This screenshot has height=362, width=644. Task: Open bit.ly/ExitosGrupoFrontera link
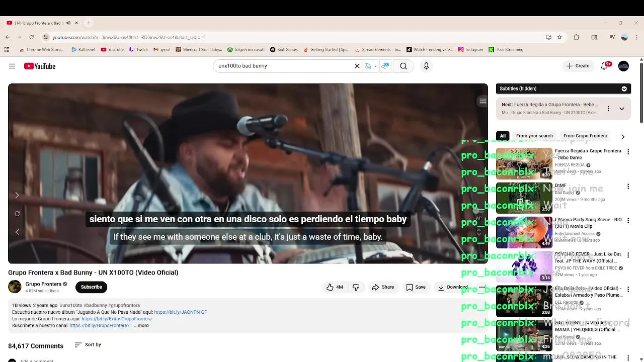click(x=116, y=319)
